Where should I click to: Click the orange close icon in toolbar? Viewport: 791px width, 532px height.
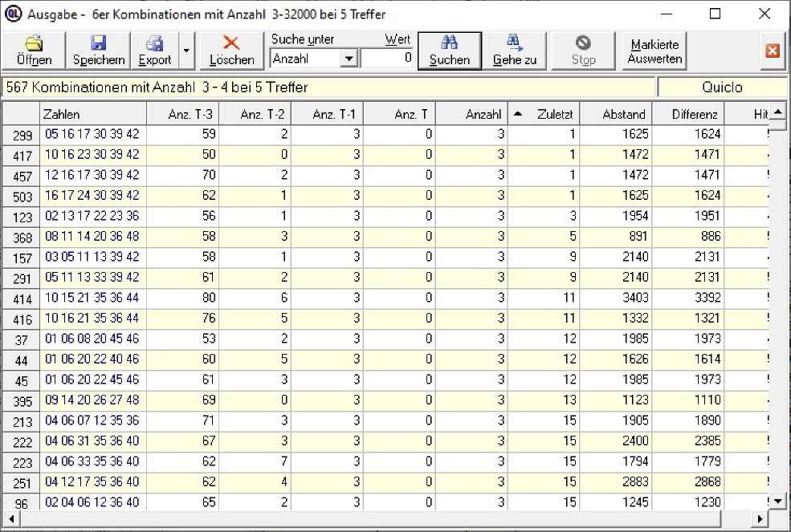coord(773,51)
